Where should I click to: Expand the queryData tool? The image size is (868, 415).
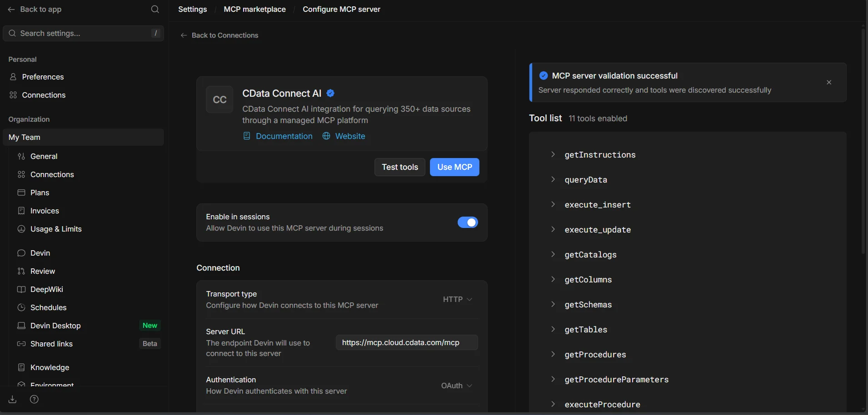[x=553, y=179]
